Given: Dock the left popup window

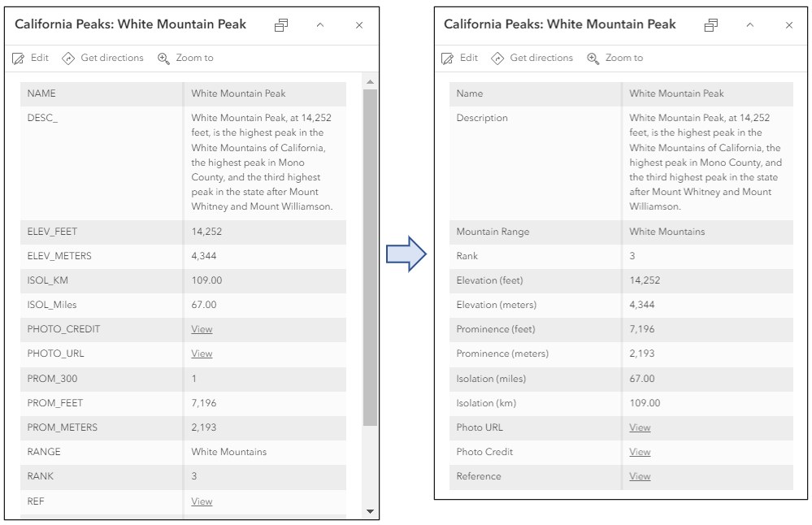Looking at the screenshot, I should point(281,25).
